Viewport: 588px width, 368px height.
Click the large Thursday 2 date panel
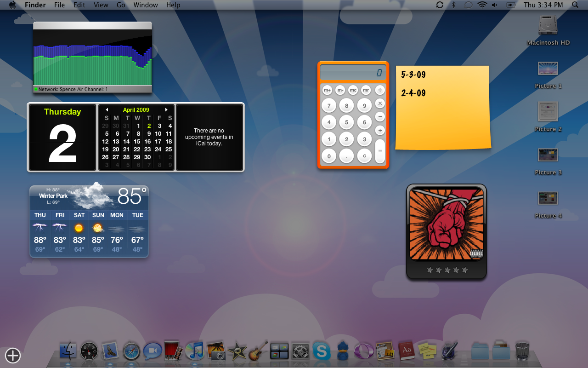[x=62, y=138]
